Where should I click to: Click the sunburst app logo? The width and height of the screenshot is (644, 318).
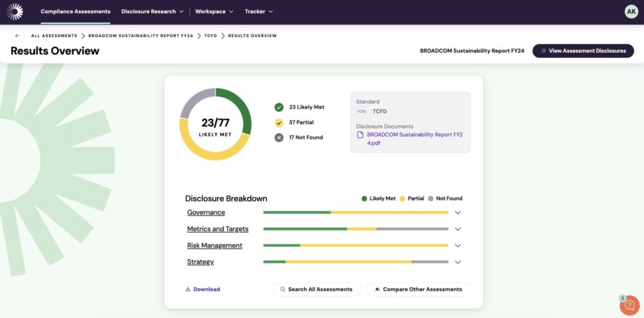click(14, 11)
